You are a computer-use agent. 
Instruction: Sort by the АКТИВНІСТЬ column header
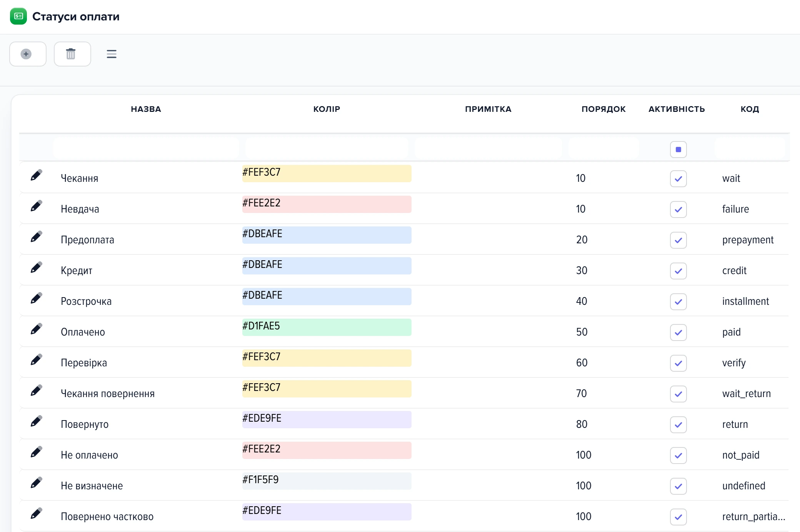click(677, 109)
